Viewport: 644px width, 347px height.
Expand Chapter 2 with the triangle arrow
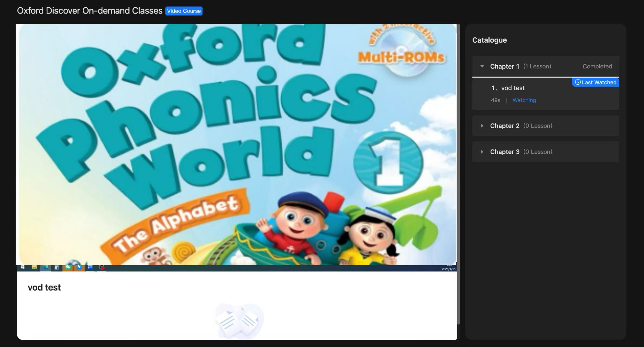482,126
